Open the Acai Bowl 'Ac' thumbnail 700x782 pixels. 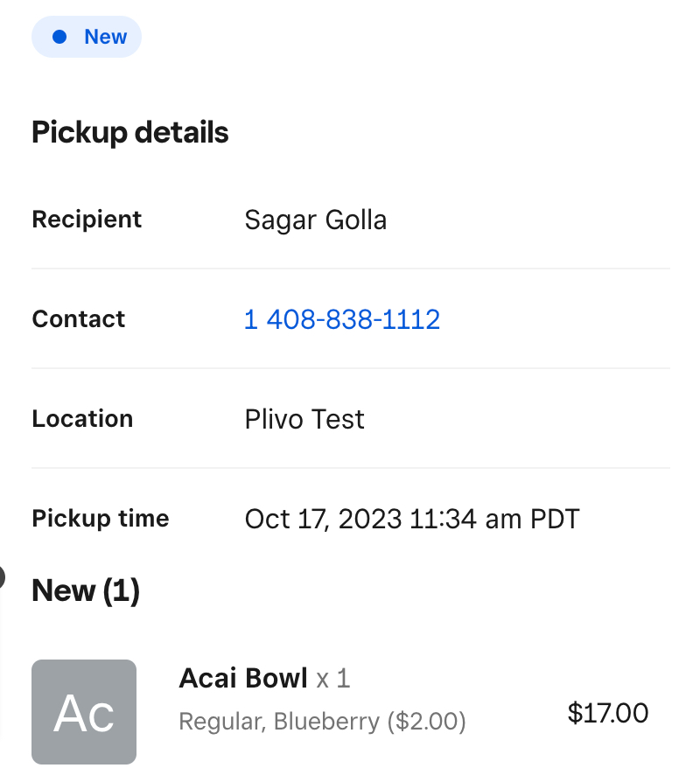84,712
